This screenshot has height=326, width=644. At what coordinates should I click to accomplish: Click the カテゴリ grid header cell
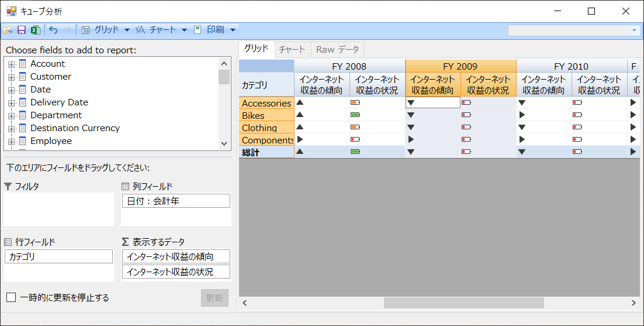266,85
